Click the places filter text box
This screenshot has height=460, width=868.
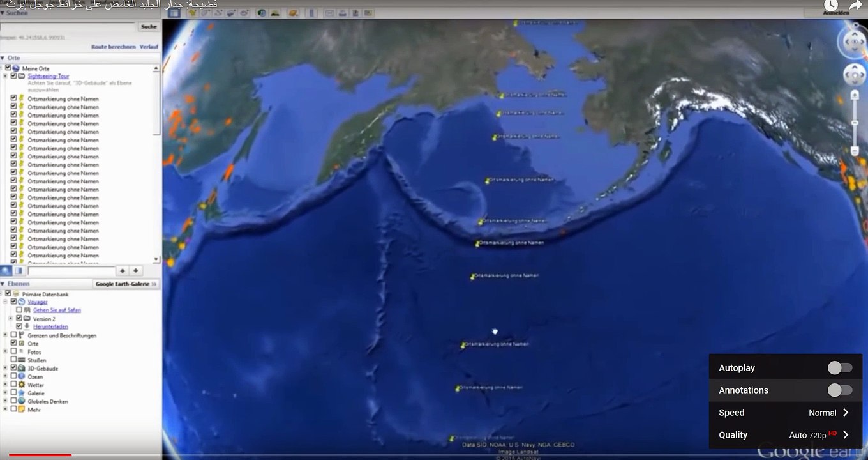click(71, 271)
